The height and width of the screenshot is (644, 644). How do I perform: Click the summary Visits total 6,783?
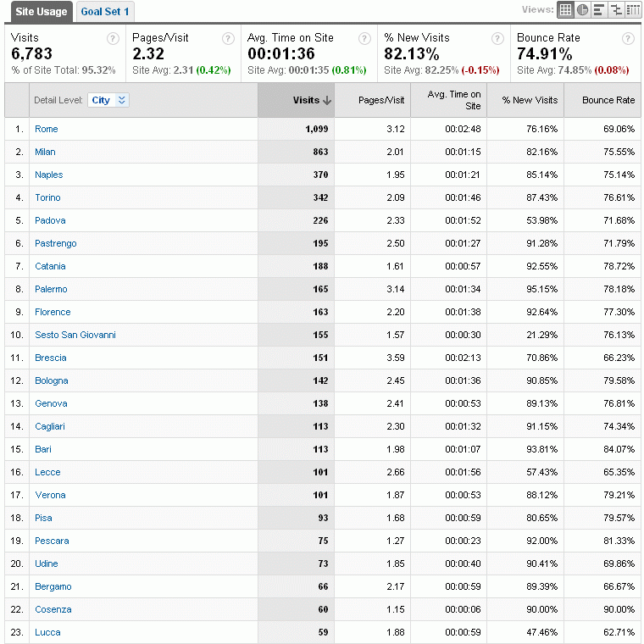[31, 53]
